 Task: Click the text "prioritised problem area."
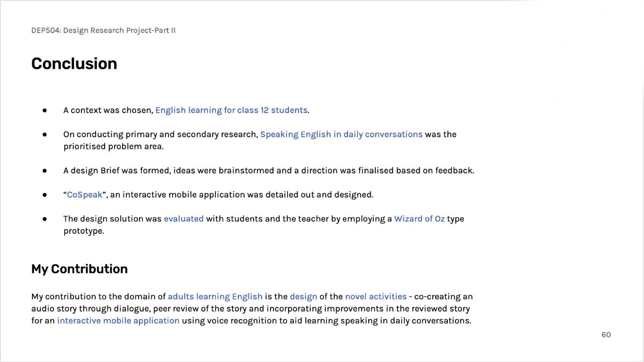click(113, 146)
